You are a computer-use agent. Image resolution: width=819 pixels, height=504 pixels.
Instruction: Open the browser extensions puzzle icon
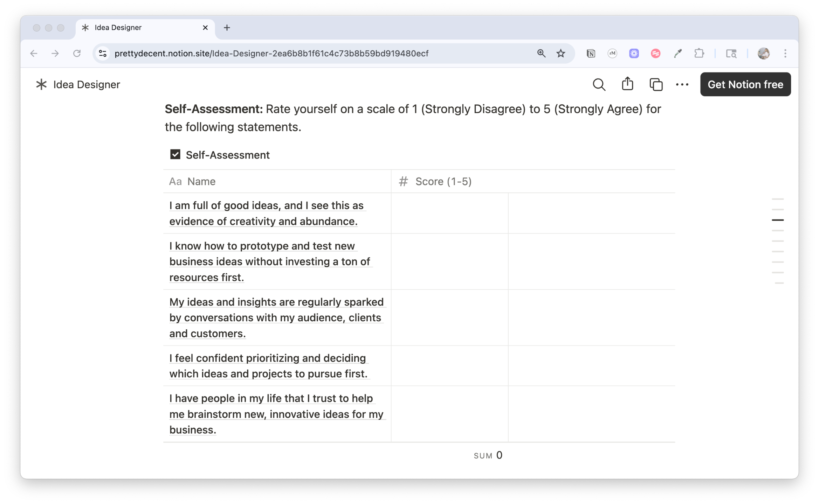(699, 54)
